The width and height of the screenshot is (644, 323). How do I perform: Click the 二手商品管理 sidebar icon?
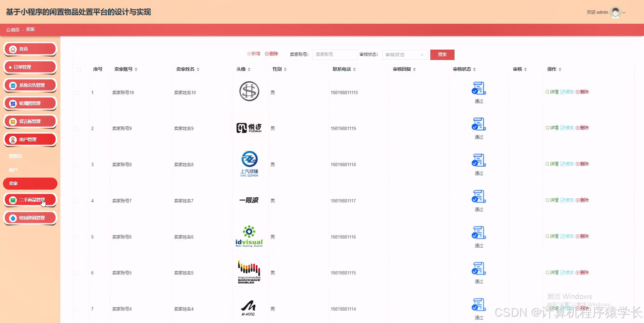[x=13, y=199]
